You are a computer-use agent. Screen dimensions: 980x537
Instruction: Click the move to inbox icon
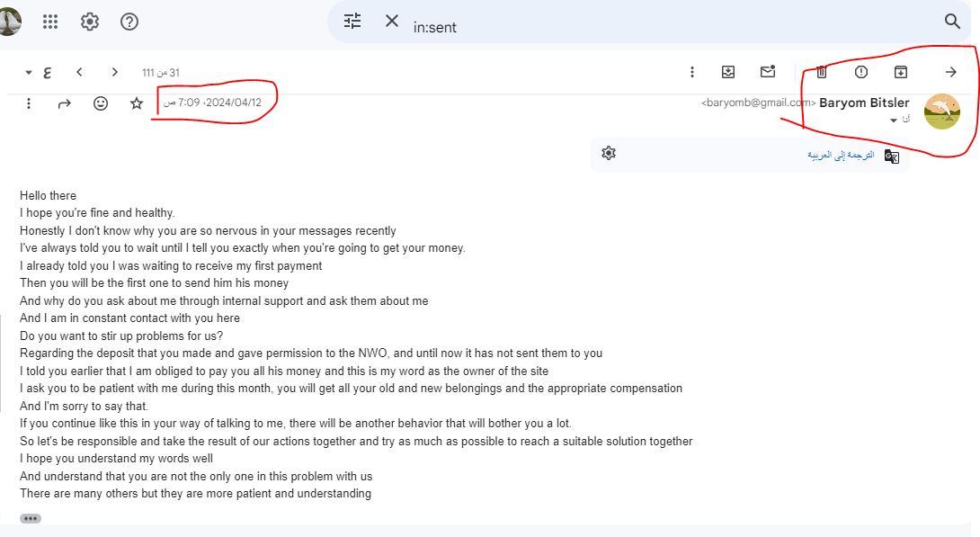[x=728, y=72]
